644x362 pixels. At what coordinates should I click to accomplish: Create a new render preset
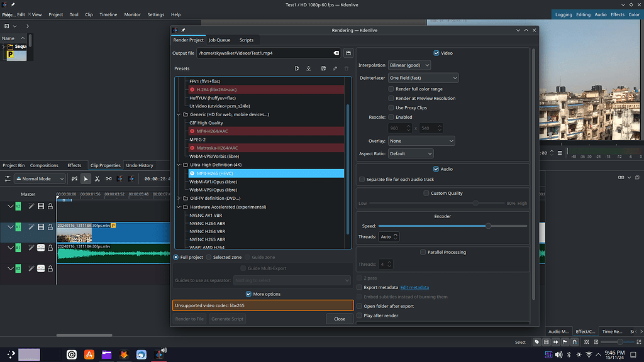(297, 69)
